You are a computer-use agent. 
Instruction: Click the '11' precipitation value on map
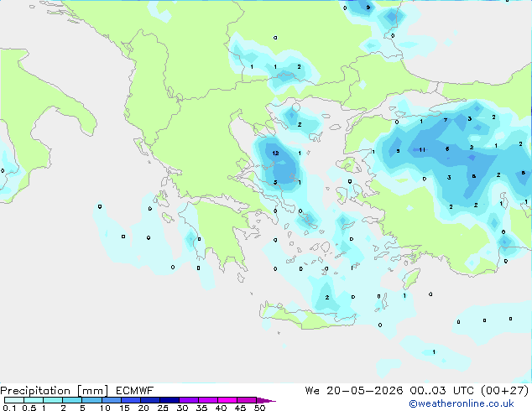422,149
